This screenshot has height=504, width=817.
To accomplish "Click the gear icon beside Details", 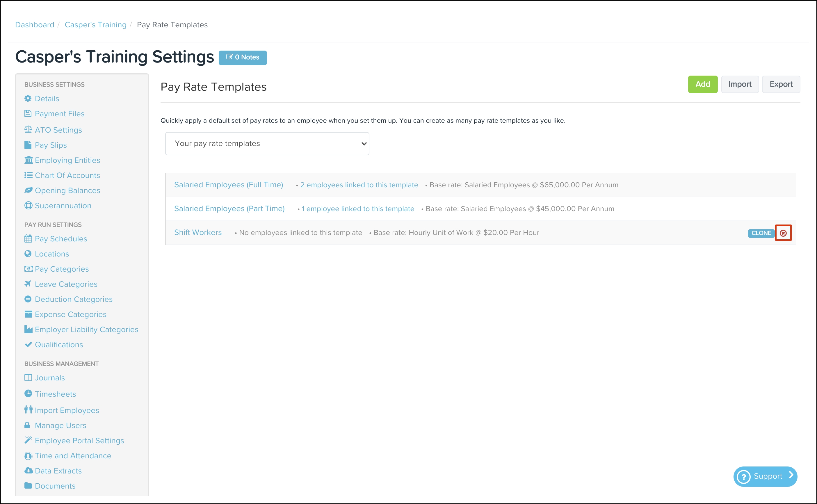I will pyautogui.click(x=28, y=98).
